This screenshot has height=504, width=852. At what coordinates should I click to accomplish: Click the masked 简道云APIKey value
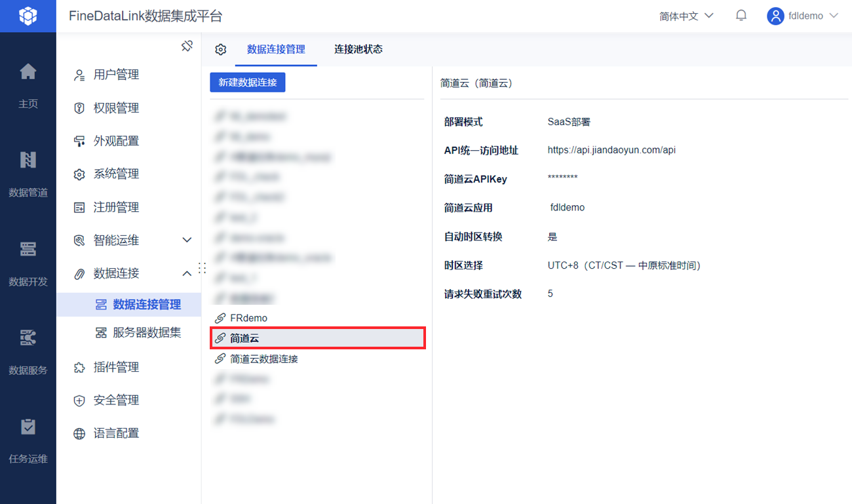point(562,179)
